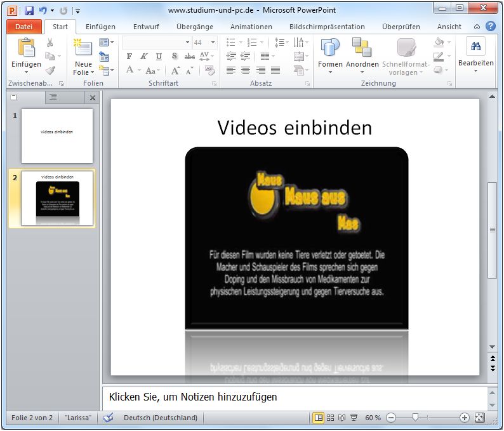Switch to the slides thumbnail pane tab
Viewport: 504px width, 431px height.
pos(14,97)
